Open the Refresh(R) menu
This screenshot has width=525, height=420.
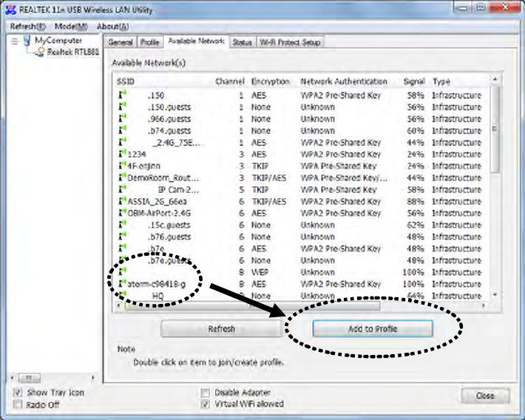click(x=28, y=27)
